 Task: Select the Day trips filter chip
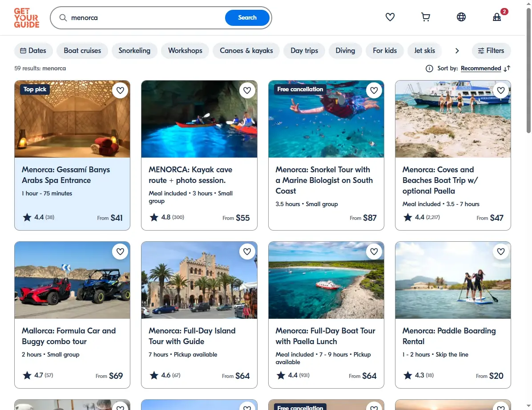tap(304, 51)
